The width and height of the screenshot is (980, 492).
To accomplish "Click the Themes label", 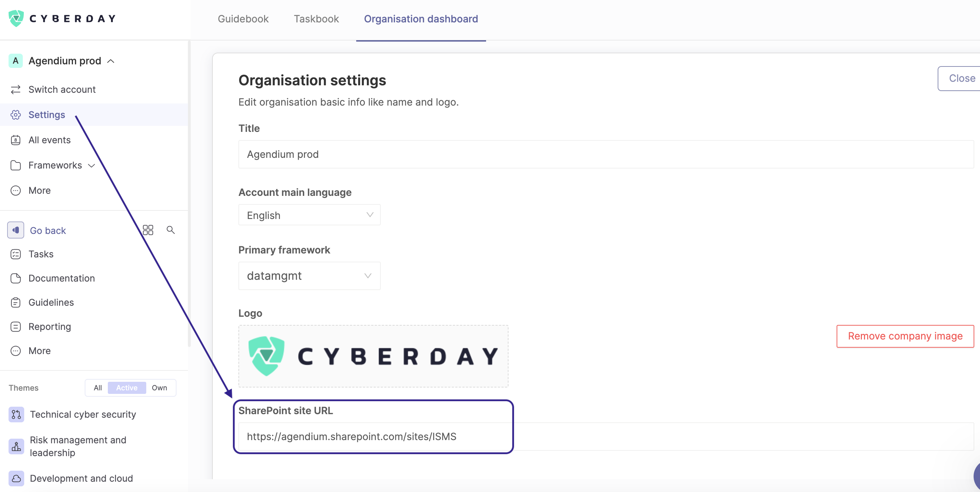I will pyautogui.click(x=23, y=388).
